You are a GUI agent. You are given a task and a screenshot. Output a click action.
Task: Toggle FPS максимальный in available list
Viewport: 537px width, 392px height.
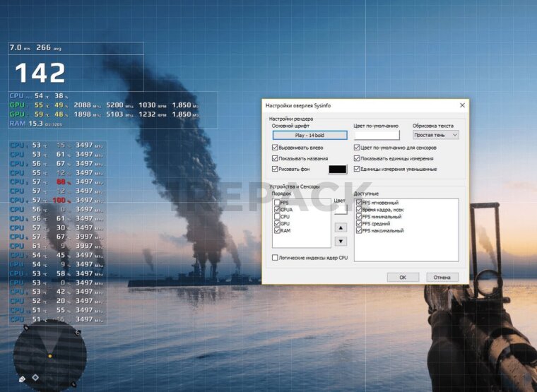[360, 231]
